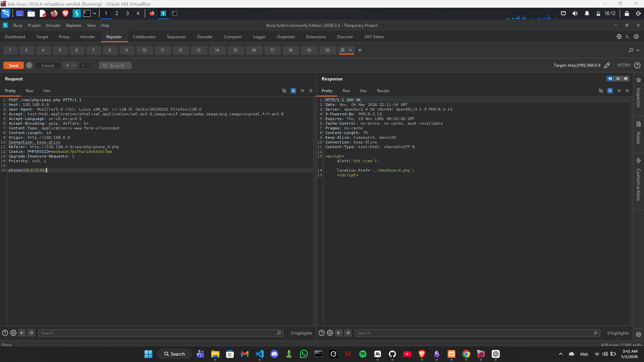Image resolution: width=644 pixels, height=362 pixels.
Task: Add a new Repeater tab with plus
Action: 360,50
